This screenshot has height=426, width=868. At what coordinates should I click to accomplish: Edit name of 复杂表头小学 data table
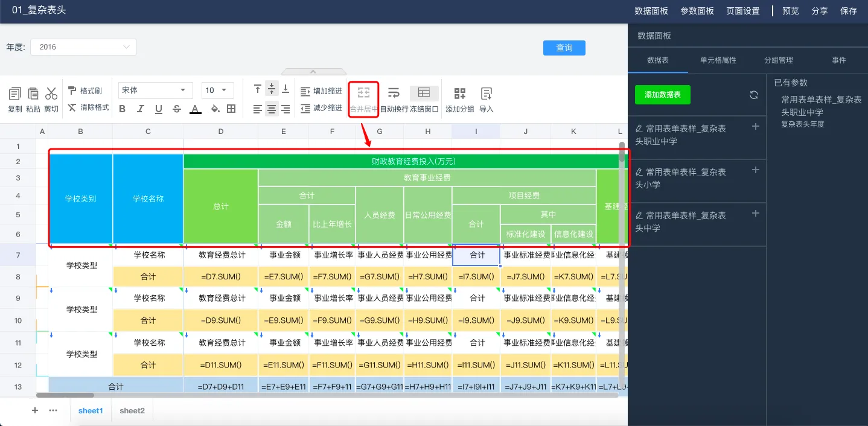coord(639,172)
